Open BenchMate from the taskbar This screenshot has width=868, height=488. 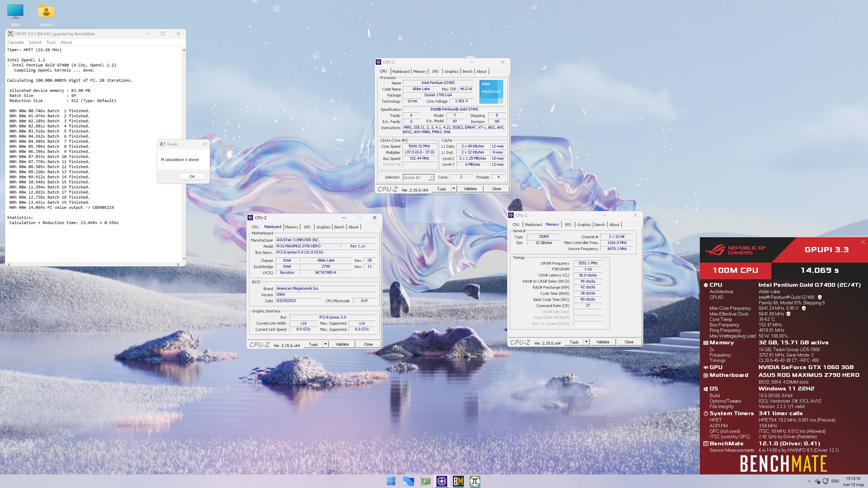coord(458,481)
